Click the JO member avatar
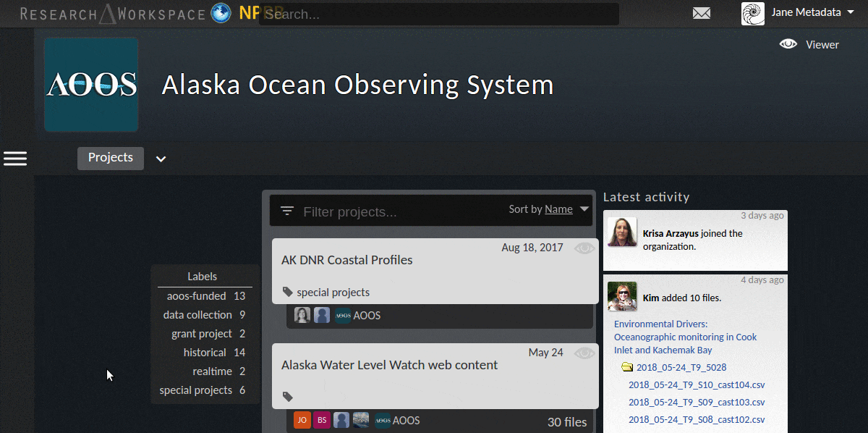 tap(302, 420)
